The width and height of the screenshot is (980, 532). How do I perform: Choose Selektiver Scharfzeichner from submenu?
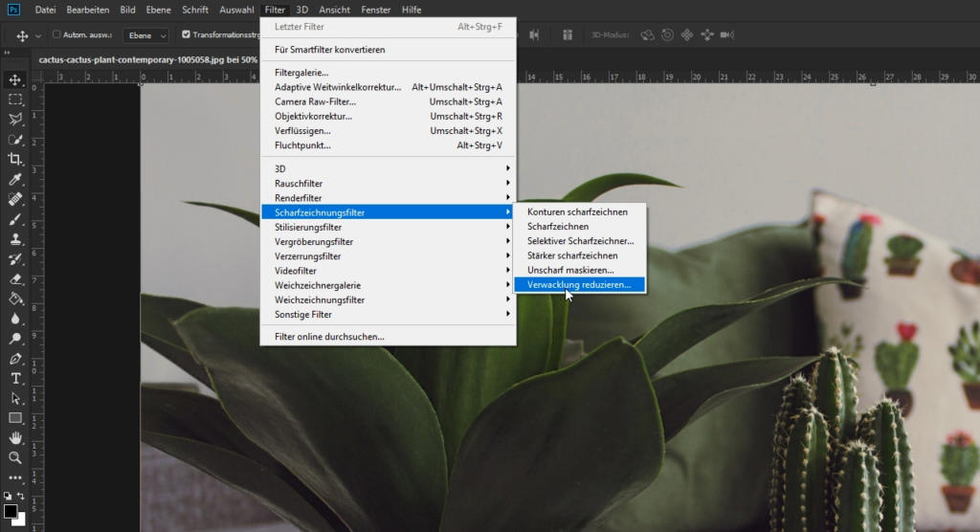[579, 241]
